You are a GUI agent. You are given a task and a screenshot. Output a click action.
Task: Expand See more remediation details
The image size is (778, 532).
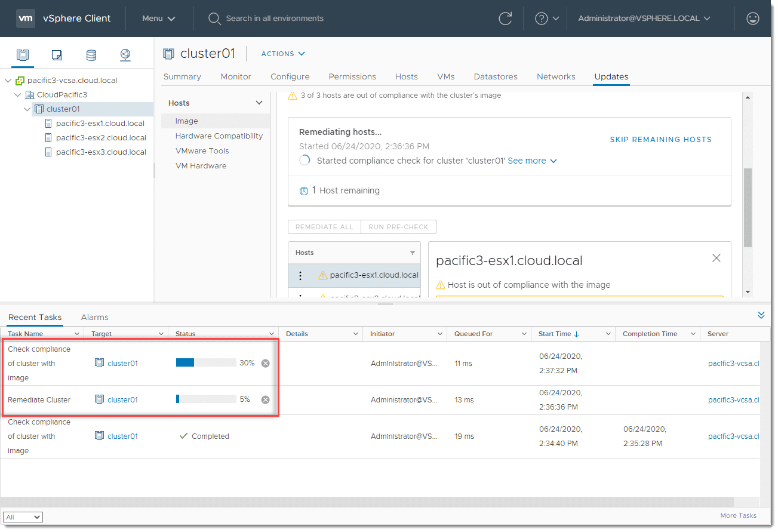click(532, 161)
